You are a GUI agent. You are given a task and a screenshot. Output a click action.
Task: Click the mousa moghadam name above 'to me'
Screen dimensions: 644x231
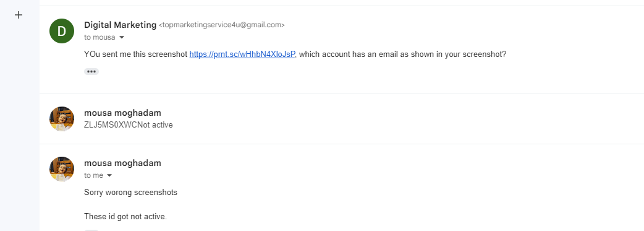tap(122, 163)
